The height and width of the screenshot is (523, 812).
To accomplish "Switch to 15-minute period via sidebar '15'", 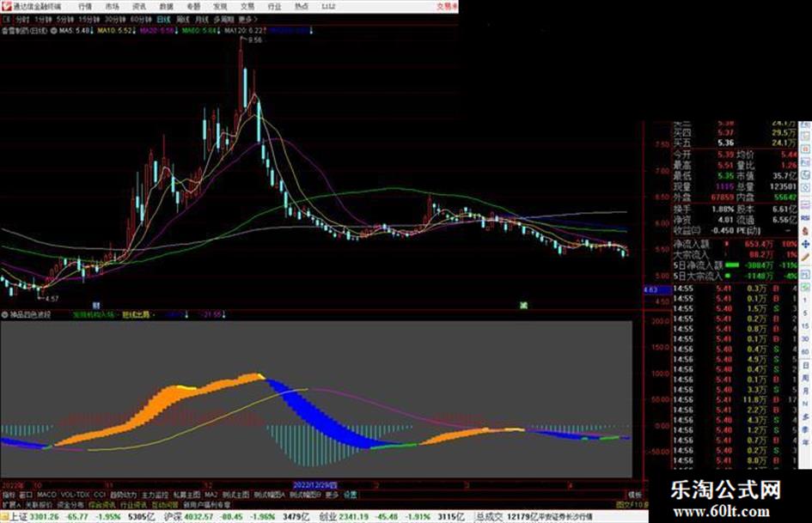I will (805, 326).
